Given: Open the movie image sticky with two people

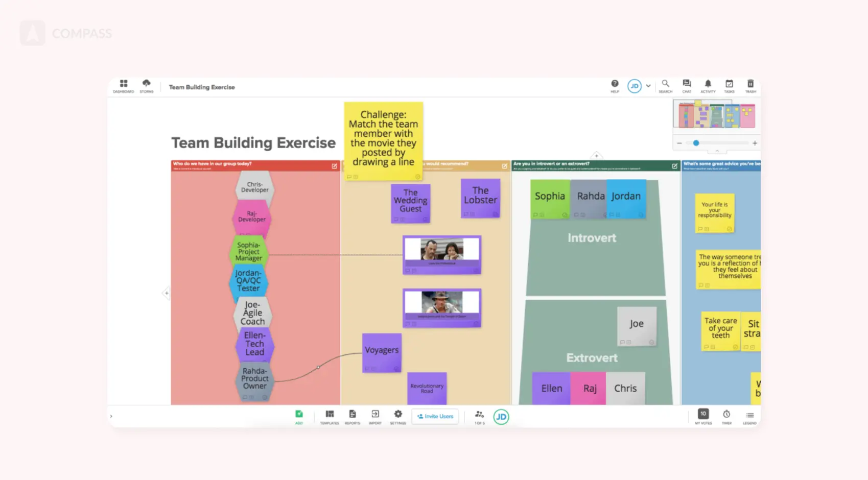Looking at the screenshot, I should pos(442,255).
